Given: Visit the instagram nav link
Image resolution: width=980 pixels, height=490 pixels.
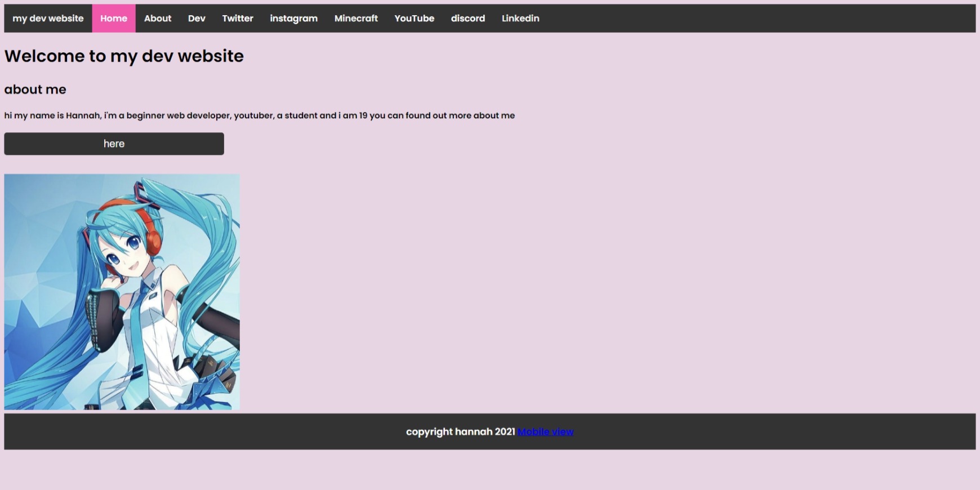Looking at the screenshot, I should (x=293, y=19).
